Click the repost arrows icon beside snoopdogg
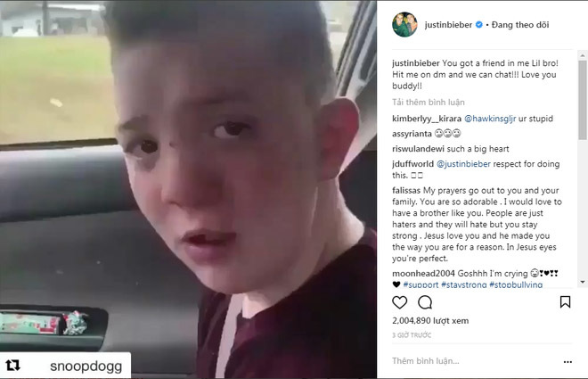Image resolution: width=588 pixels, height=379 pixels. 13,365
